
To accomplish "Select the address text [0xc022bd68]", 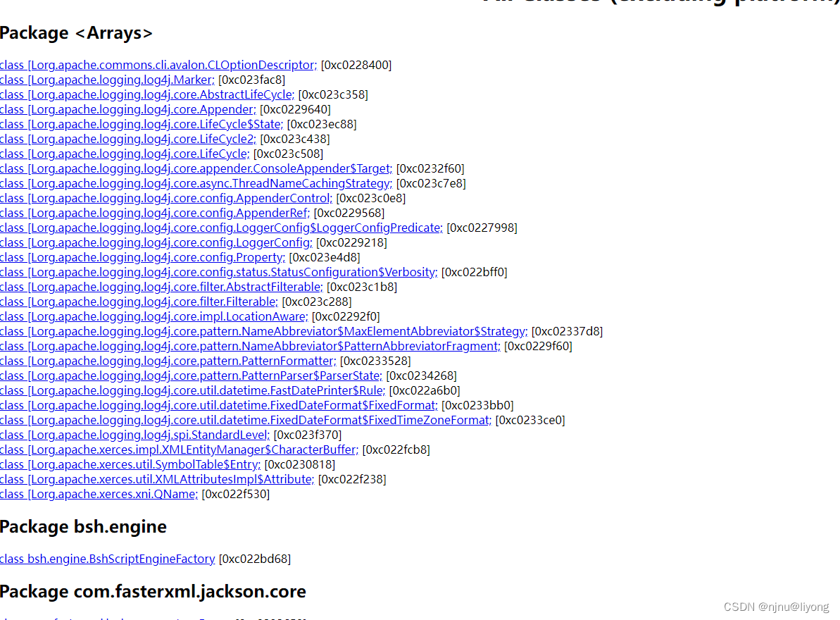I will 255,559.
